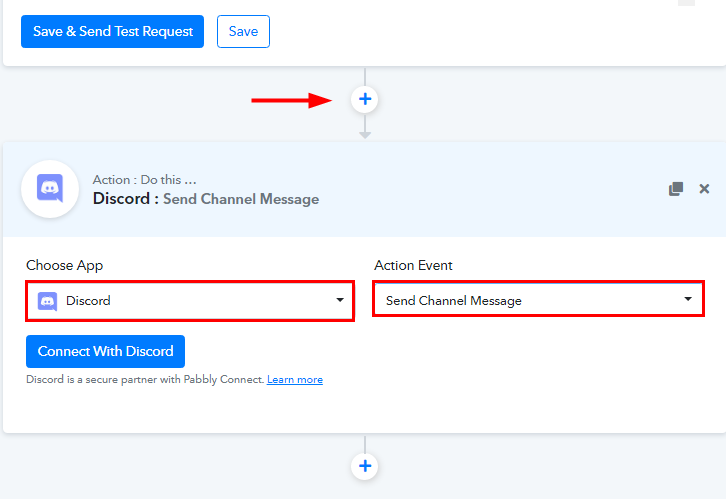This screenshot has width=726, height=499.
Task: Open the Choose App dropdown showing Discord
Action: click(190, 301)
